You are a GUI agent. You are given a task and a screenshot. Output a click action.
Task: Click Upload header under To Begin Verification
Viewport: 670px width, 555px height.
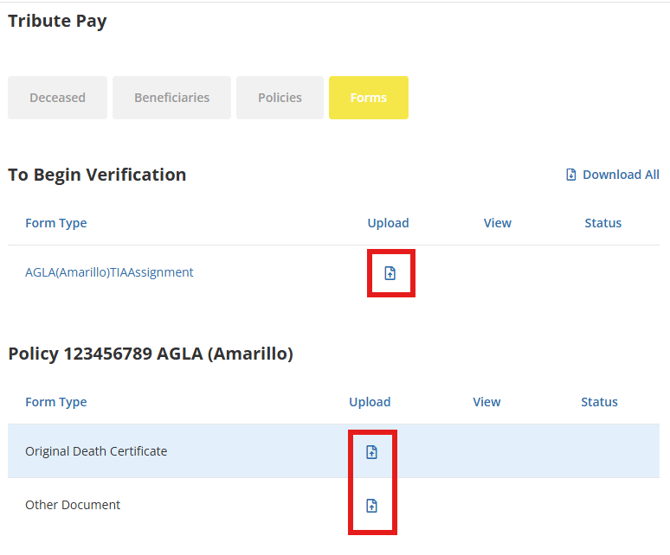(x=388, y=223)
